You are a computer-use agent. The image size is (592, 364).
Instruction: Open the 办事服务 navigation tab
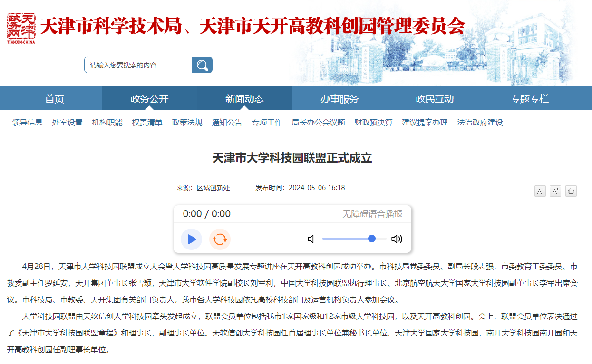click(x=340, y=99)
